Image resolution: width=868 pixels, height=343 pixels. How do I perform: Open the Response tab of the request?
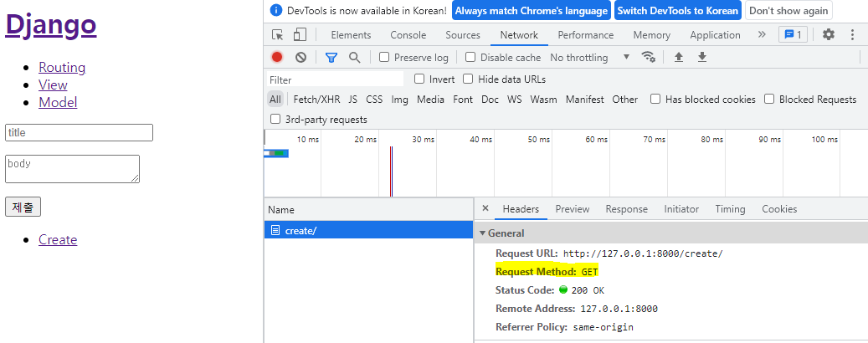(626, 208)
